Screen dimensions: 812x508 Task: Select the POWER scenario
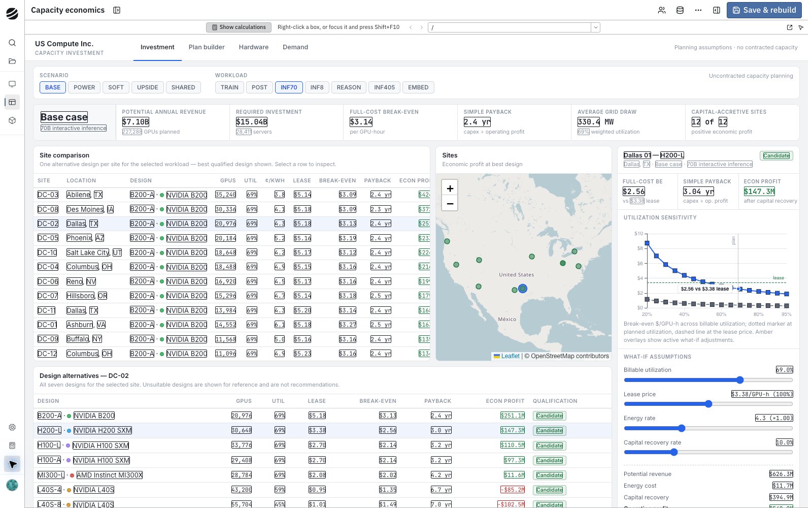point(84,87)
